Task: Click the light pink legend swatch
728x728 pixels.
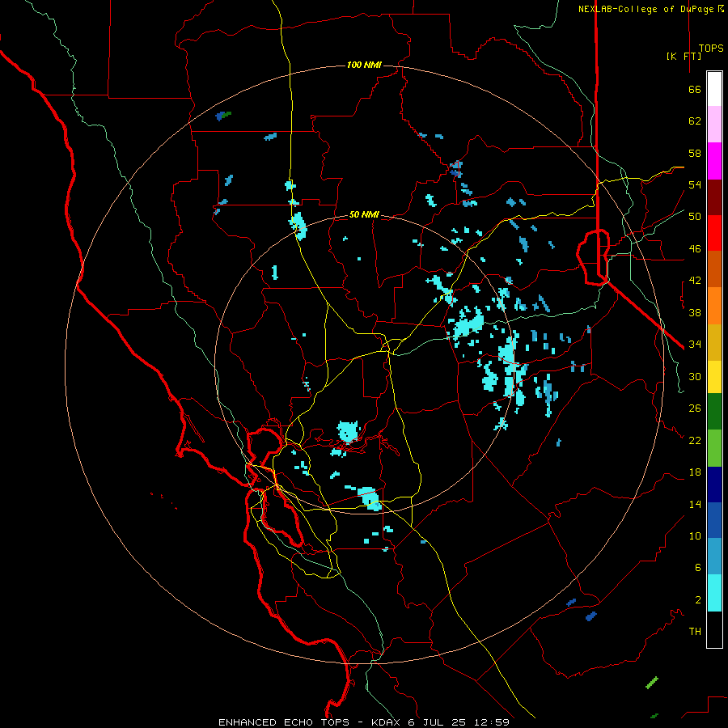Action: point(714,125)
